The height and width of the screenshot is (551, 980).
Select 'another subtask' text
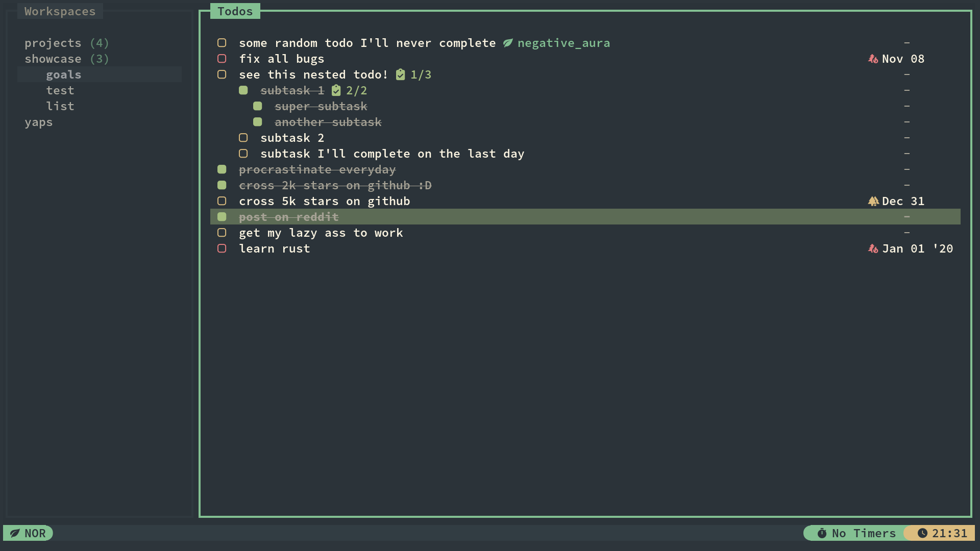[328, 122]
